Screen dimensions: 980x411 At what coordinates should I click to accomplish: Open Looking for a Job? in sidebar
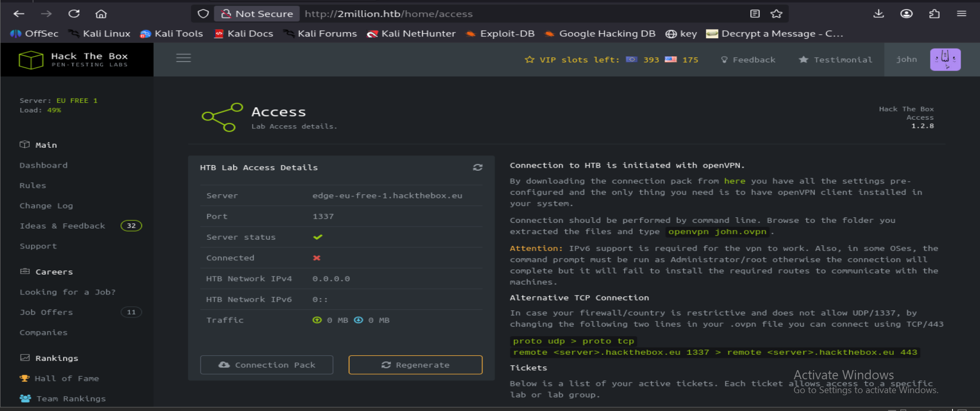(x=67, y=292)
